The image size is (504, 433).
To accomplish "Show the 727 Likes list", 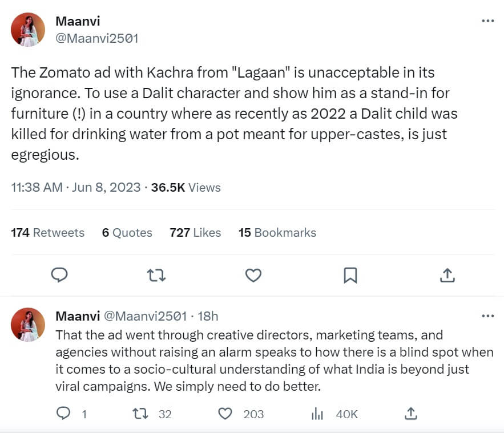I will [195, 233].
